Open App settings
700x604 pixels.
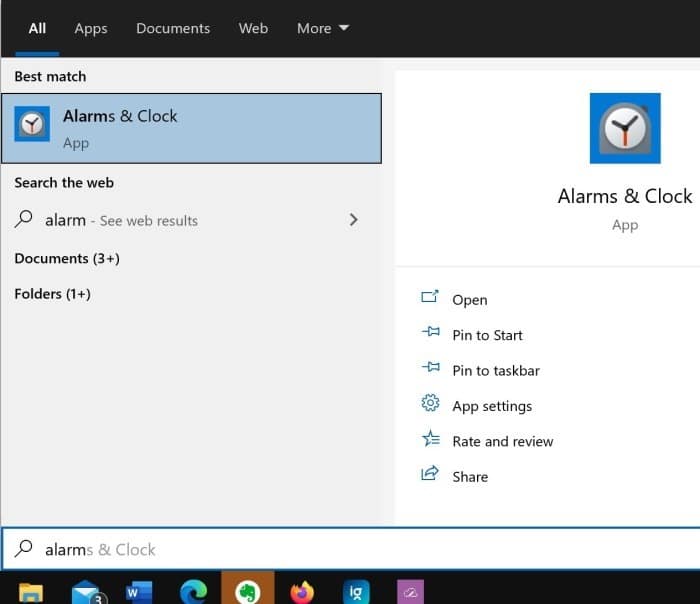click(492, 406)
